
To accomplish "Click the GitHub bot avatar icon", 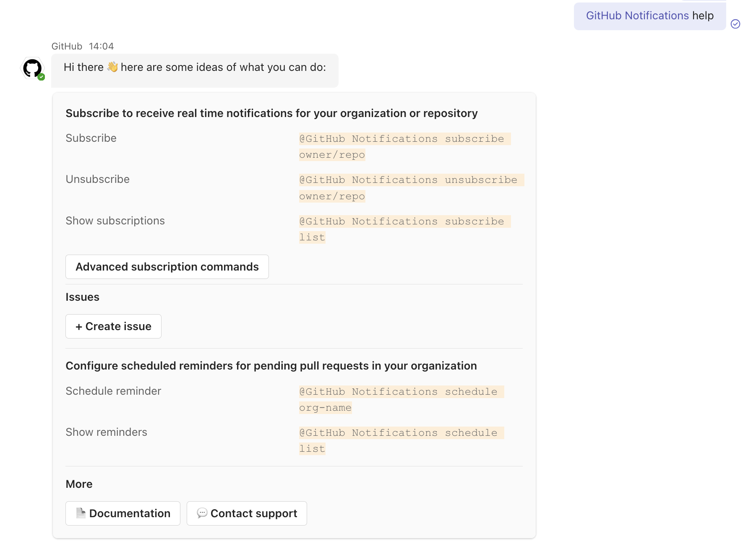I will click(x=32, y=68).
